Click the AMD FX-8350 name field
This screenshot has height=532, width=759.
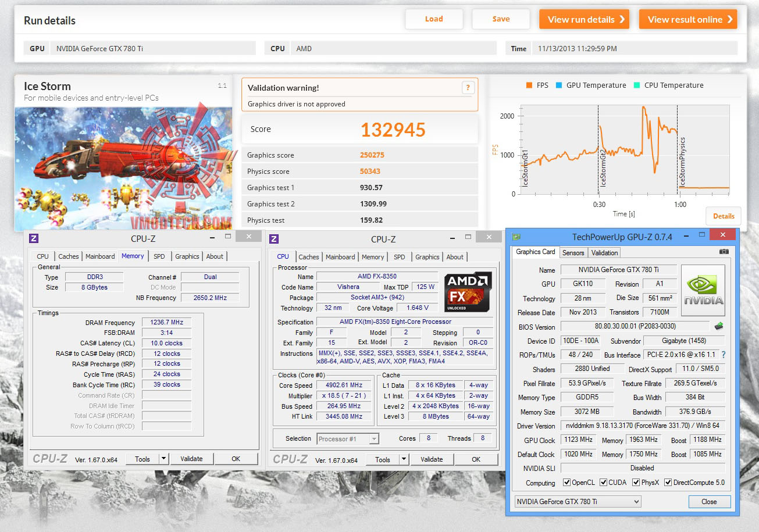point(377,276)
